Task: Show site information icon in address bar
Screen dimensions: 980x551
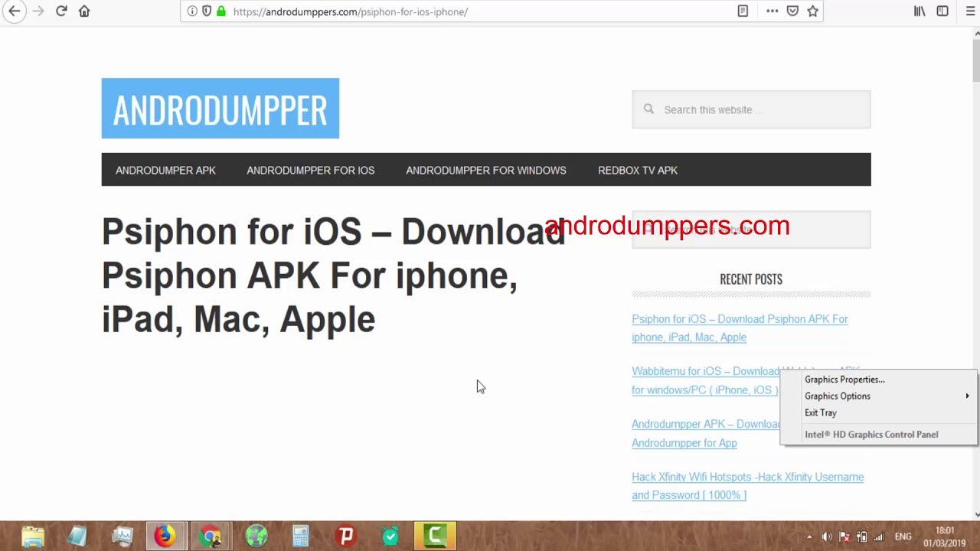Action: (x=192, y=11)
